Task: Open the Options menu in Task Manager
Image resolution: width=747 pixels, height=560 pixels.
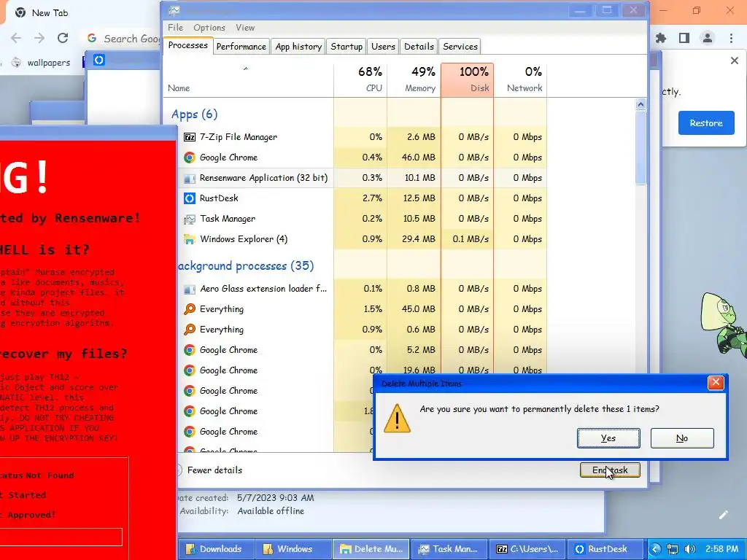Action: pyautogui.click(x=209, y=28)
